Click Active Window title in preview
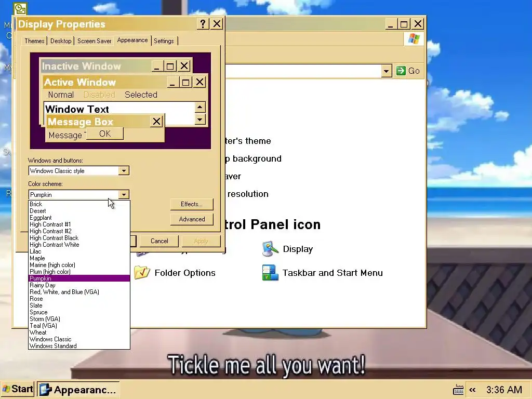The height and width of the screenshot is (399, 532). coord(80,82)
